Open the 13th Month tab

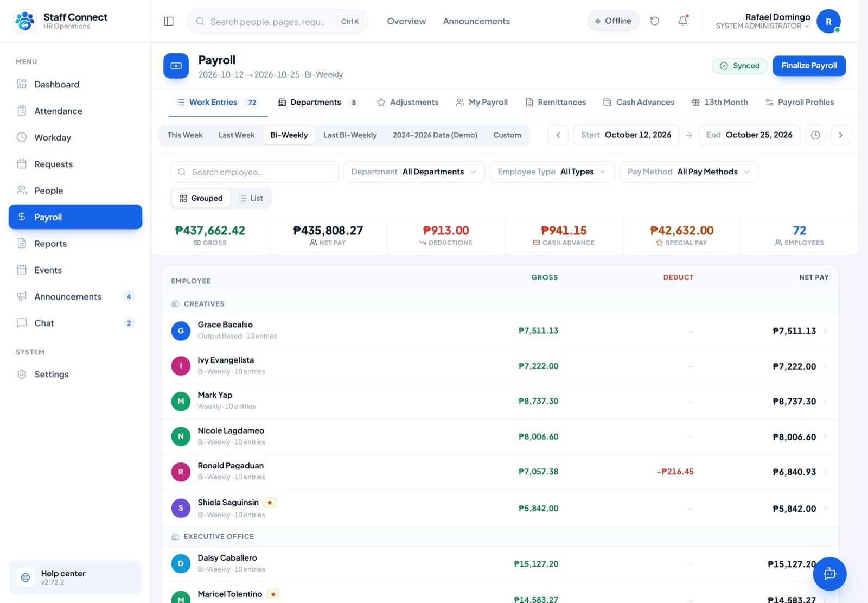(720, 103)
